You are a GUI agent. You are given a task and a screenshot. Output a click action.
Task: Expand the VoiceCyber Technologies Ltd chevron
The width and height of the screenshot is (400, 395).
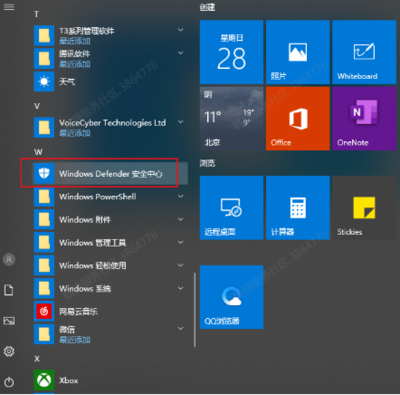click(180, 122)
